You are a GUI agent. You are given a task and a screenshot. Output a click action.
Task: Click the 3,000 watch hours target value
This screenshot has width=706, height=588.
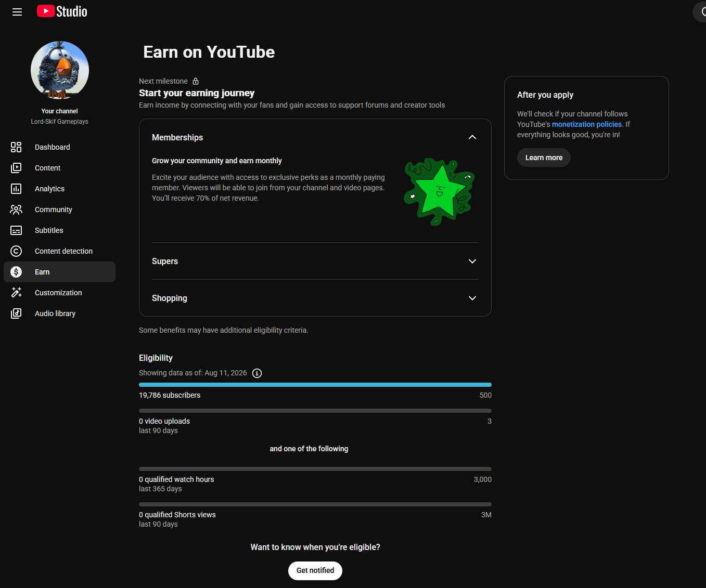pos(483,479)
